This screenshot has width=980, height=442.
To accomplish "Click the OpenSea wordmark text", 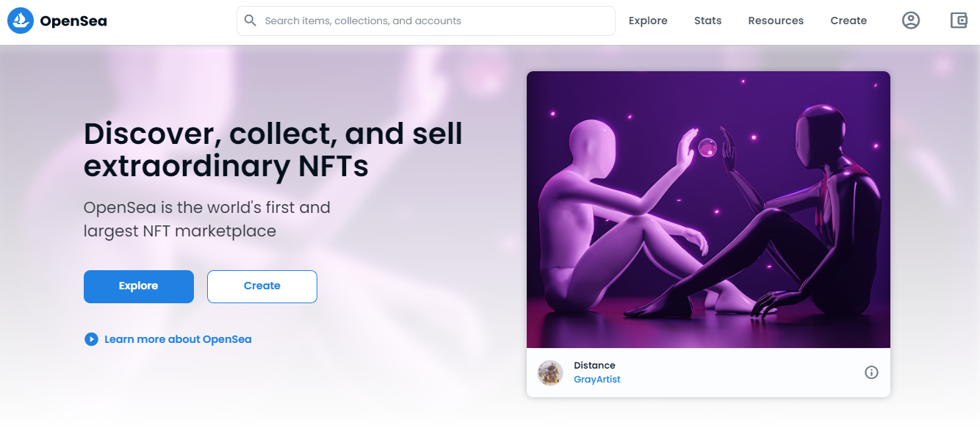I will point(73,21).
